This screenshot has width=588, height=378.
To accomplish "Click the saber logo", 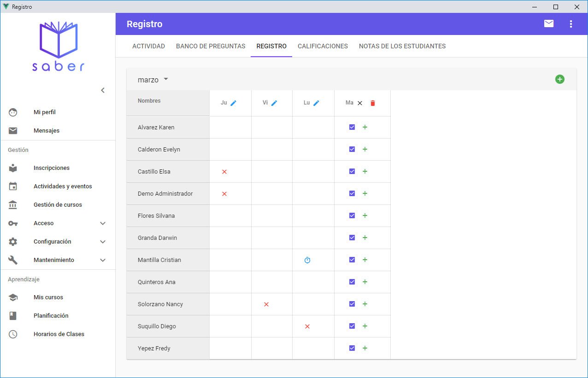I will pos(59,46).
